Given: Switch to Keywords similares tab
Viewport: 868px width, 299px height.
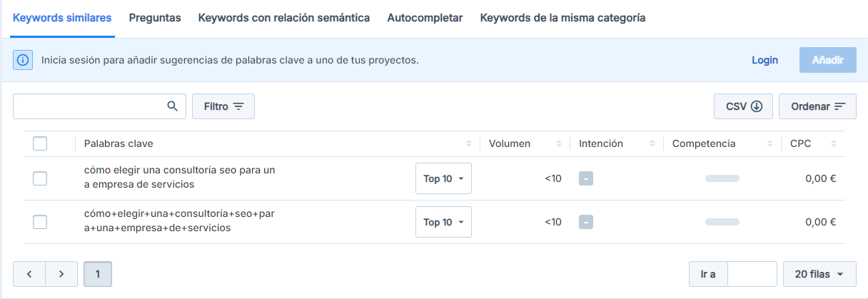Looking at the screenshot, I should pyautogui.click(x=63, y=18).
